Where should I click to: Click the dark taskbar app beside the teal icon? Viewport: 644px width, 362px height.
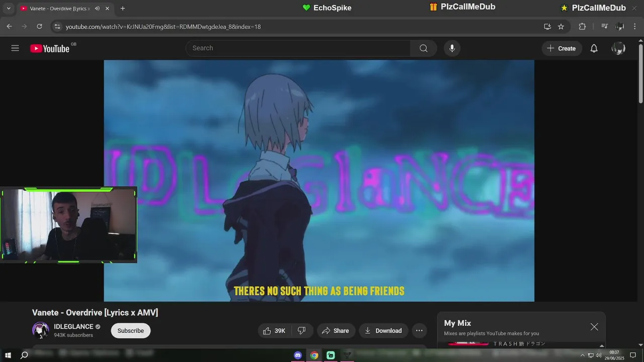pos(347,355)
